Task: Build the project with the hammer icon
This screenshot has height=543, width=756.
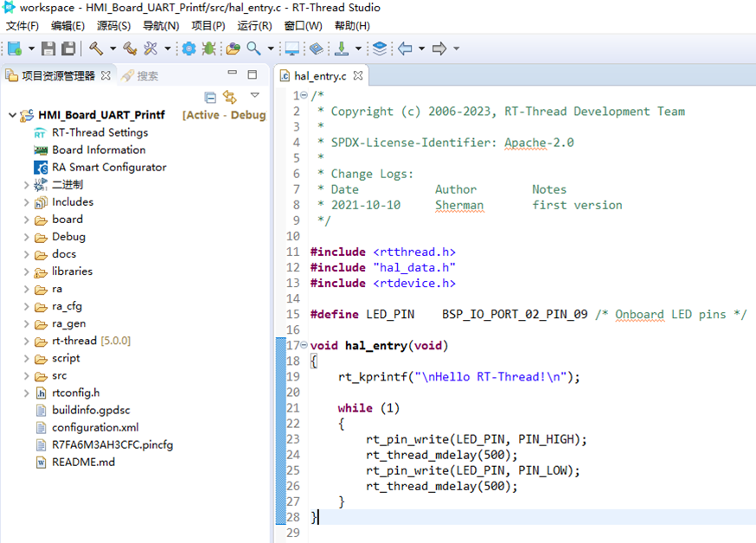Action: point(96,48)
